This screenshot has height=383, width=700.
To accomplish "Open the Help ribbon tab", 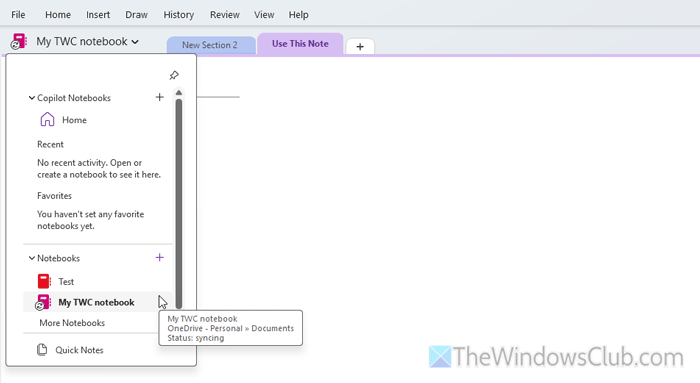I will tap(298, 15).
